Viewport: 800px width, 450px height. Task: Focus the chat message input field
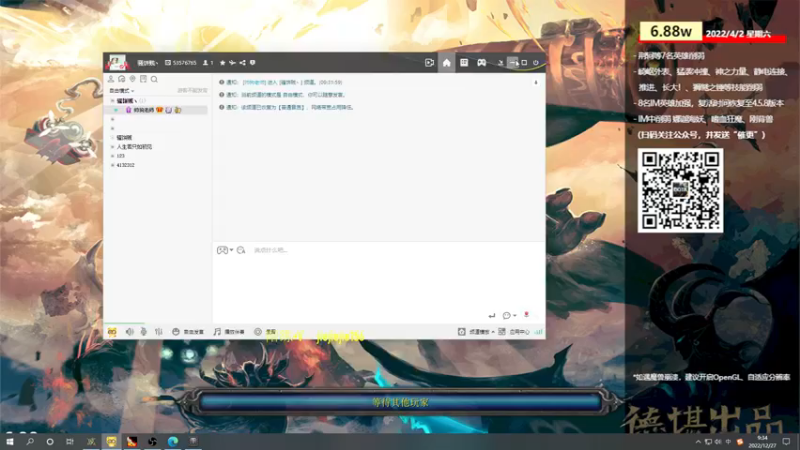click(379, 281)
